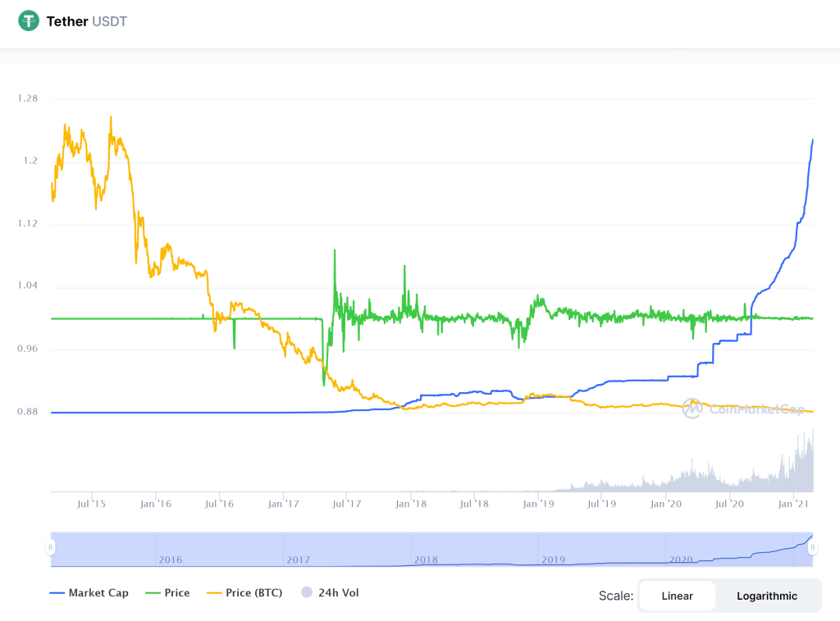Select 2019 in the range navigator
This screenshot has width=840, height=621.
pyautogui.click(x=554, y=559)
